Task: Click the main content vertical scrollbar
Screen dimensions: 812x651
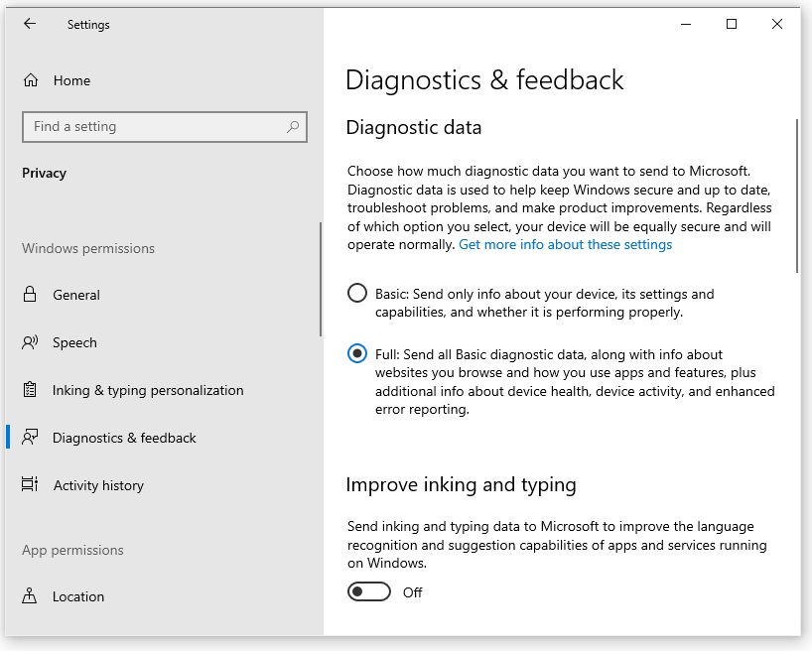Action: coord(797,195)
